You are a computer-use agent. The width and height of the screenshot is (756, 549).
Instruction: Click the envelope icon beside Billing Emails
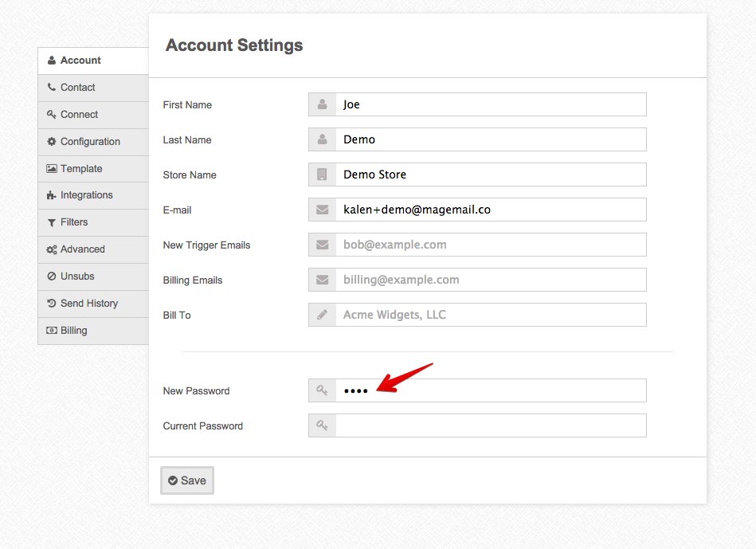tap(323, 280)
